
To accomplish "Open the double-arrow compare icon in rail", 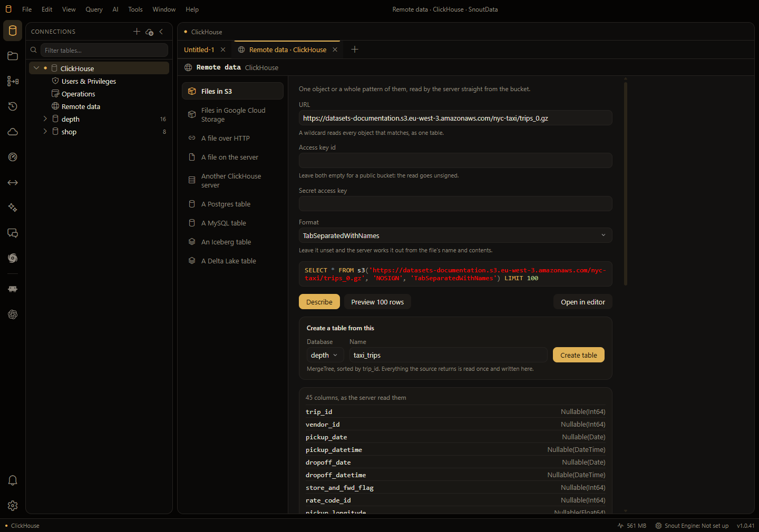I will coord(13,182).
